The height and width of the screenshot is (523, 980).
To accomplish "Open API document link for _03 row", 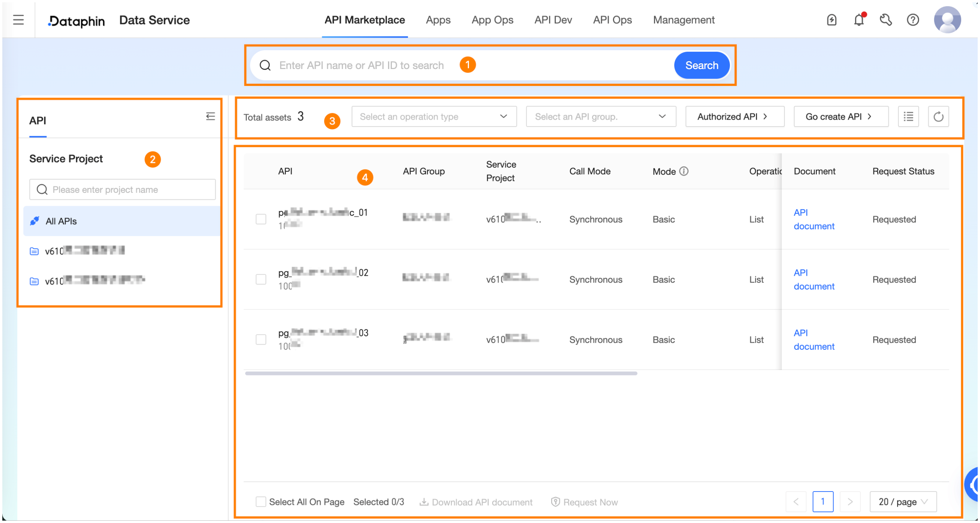I will pyautogui.click(x=814, y=340).
